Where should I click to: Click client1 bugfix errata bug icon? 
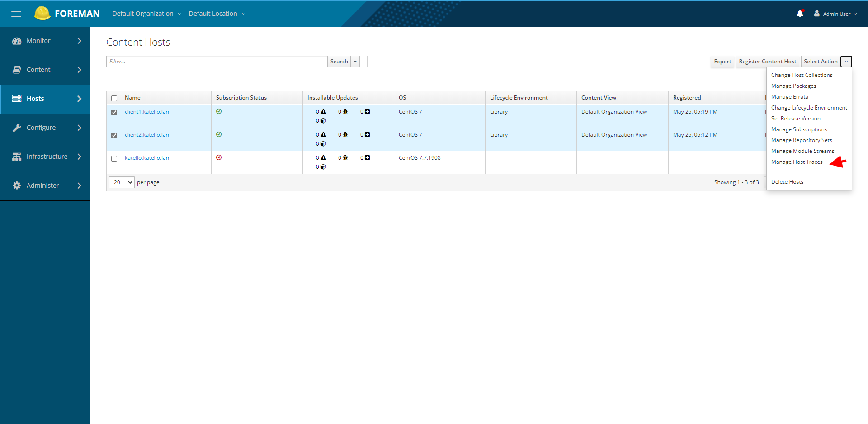345,111
